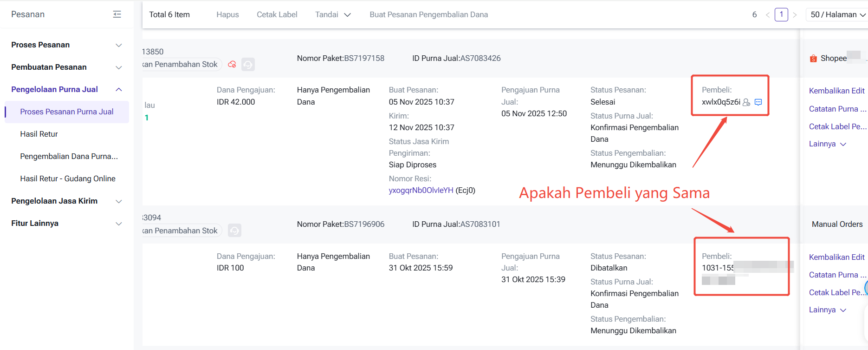868x350 pixels.
Task: Click page number 1 in pagination
Action: click(781, 15)
